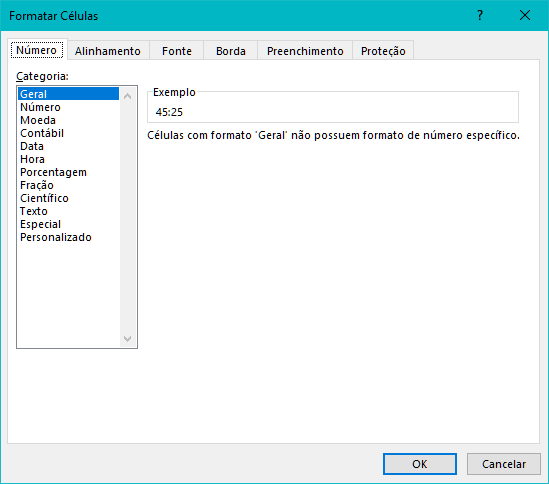Confirm with the OK button
The width and height of the screenshot is (549, 484).
420,464
